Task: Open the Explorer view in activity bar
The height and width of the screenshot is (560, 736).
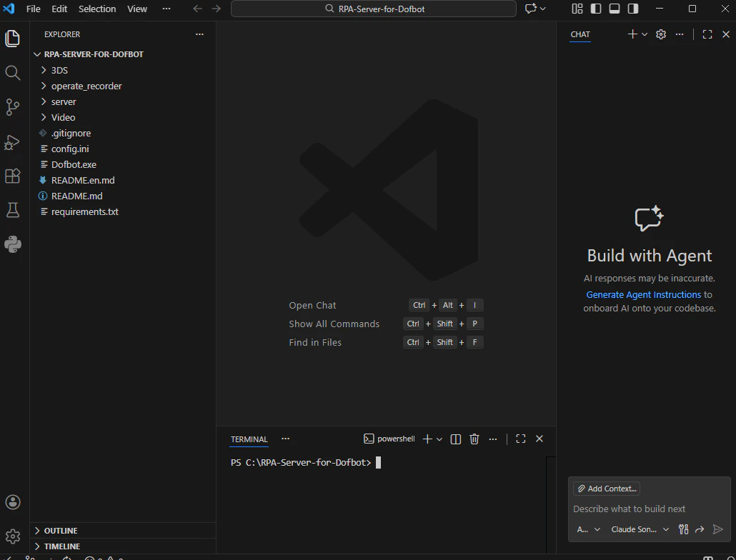Action: point(13,39)
